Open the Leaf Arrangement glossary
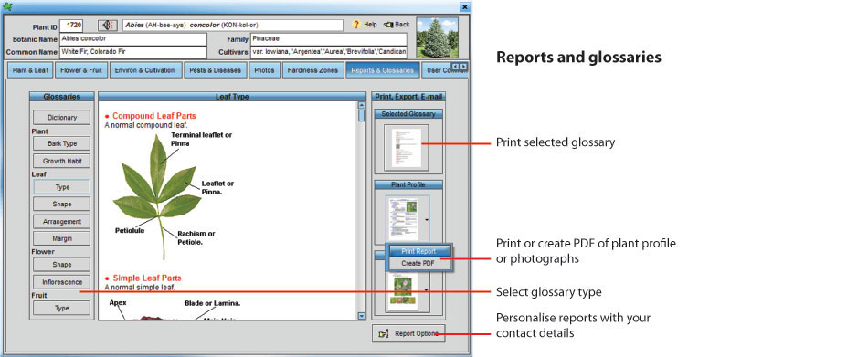Image resolution: width=868 pixels, height=357 pixels. click(x=62, y=221)
